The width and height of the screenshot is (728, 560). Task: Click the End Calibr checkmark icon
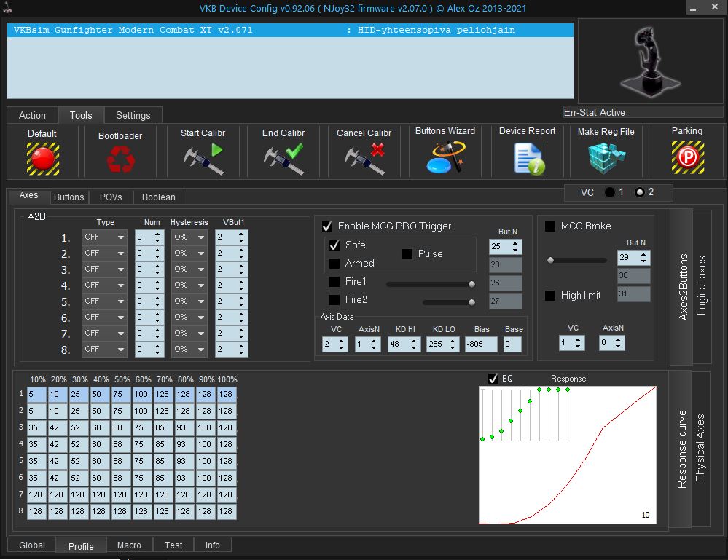point(283,158)
